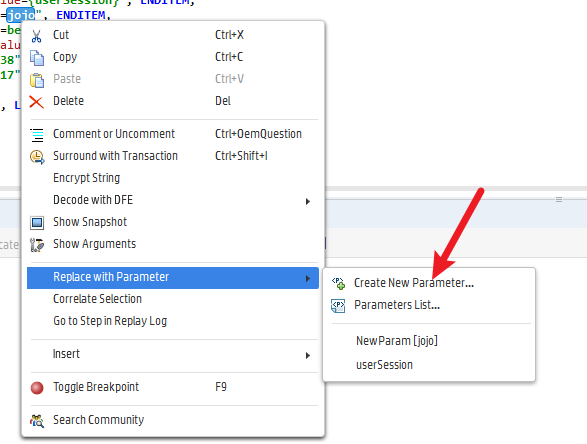Select userSession parameter in submenu
The image size is (587, 444).
point(429,365)
